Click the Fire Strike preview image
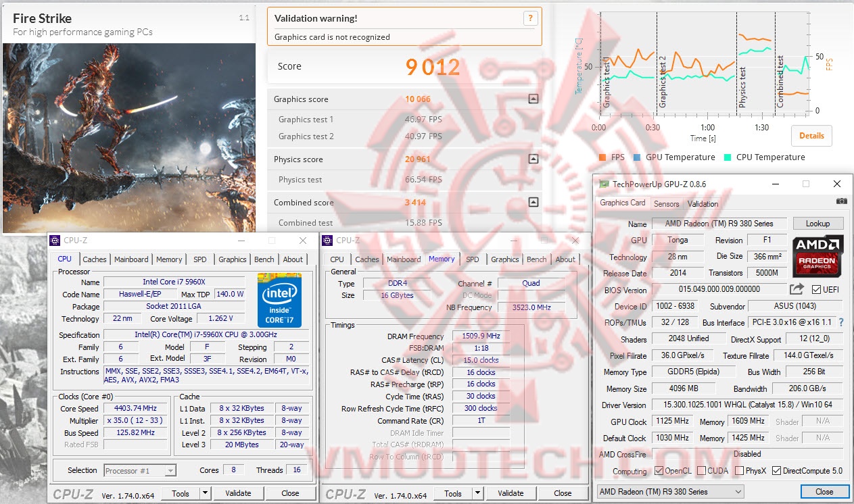Screen dimensions: 854x504 (x=129, y=138)
